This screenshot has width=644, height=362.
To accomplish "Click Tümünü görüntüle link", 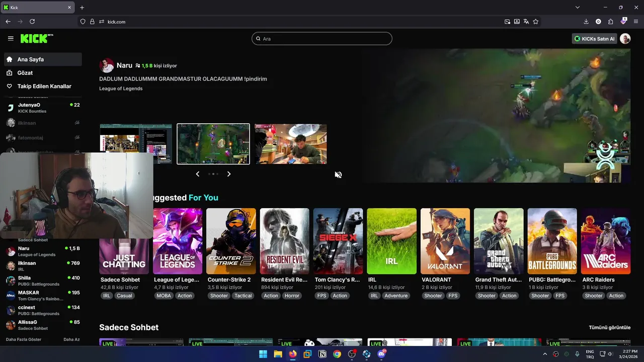I will pyautogui.click(x=610, y=327).
